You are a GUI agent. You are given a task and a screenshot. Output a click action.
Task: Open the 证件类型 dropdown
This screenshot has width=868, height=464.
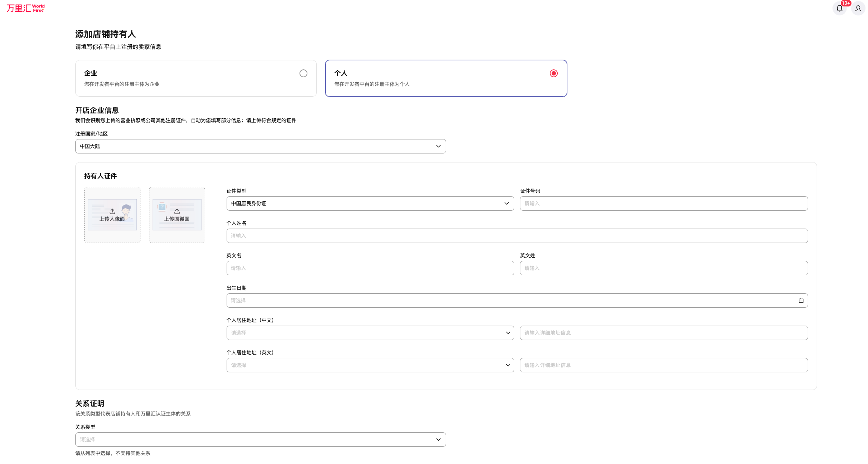[x=370, y=203]
